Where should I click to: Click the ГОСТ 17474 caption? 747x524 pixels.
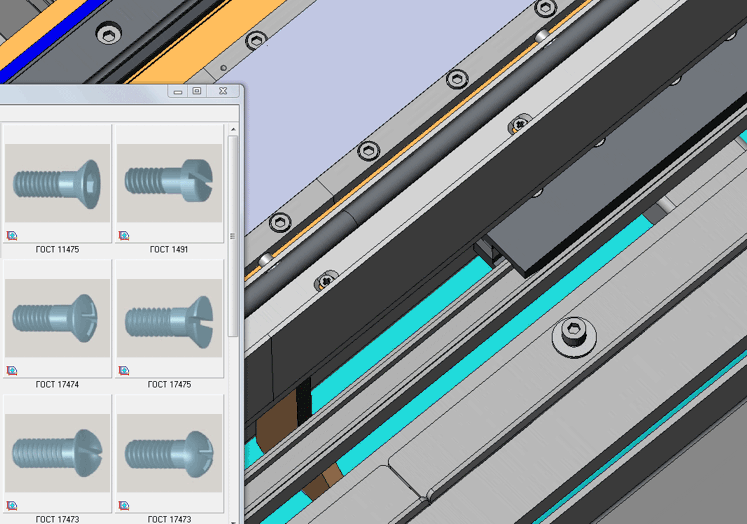(57, 385)
